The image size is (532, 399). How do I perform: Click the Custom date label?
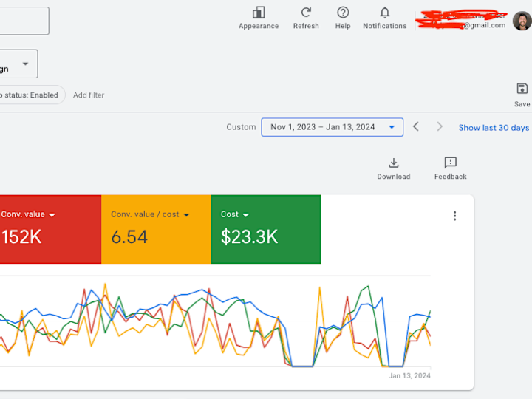coord(241,127)
